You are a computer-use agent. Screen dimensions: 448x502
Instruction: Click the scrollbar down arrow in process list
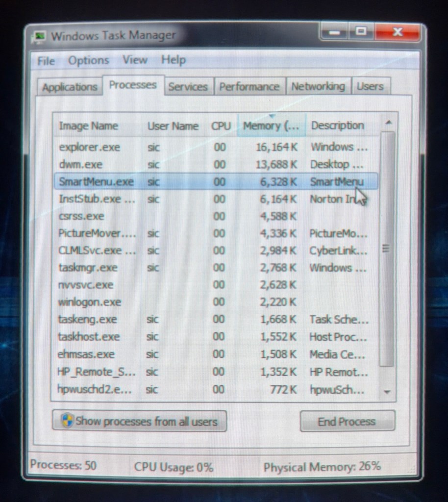click(388, 391)
